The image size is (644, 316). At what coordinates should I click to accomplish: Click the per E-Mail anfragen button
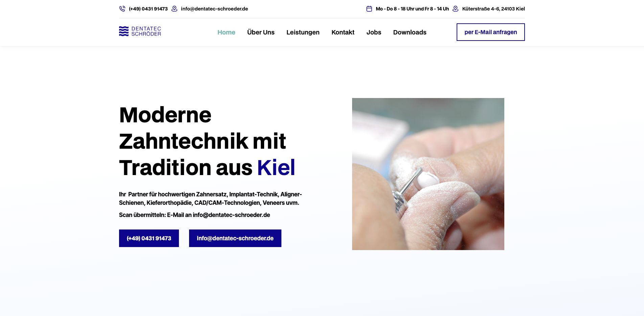click(491, 32)
